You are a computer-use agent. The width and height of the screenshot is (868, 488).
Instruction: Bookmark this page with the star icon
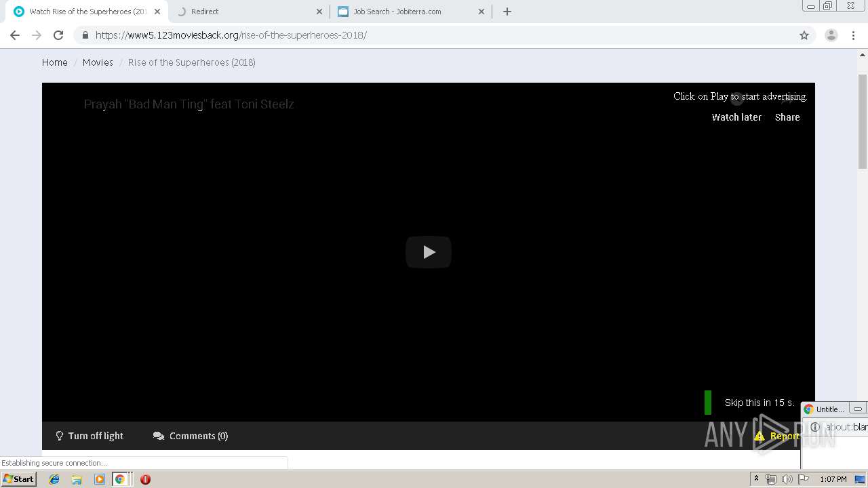point(804,35)
